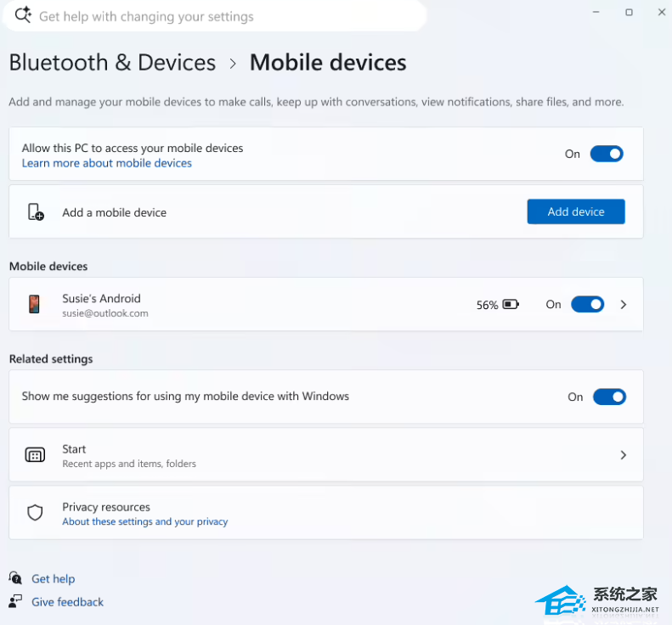Screen dimensions: 672x625
Task: Click the 56% battery percentage
Action: coord(488,305)
